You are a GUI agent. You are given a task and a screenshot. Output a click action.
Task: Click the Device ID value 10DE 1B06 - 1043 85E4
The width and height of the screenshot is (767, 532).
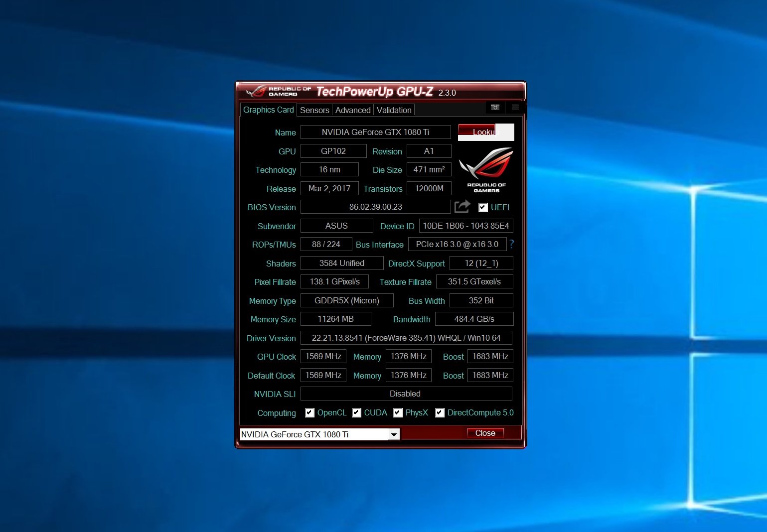point(466,226)
